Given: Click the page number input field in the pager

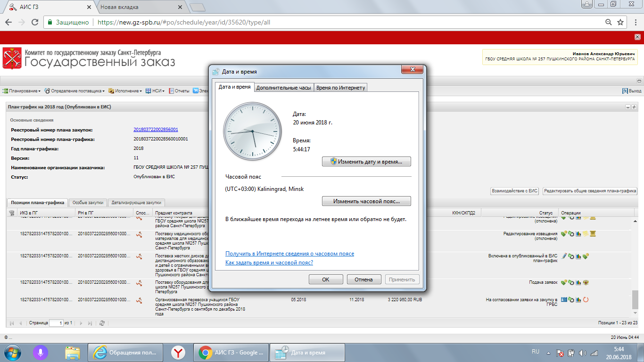Looking at the screenshot, I should (x=56, y=323).
